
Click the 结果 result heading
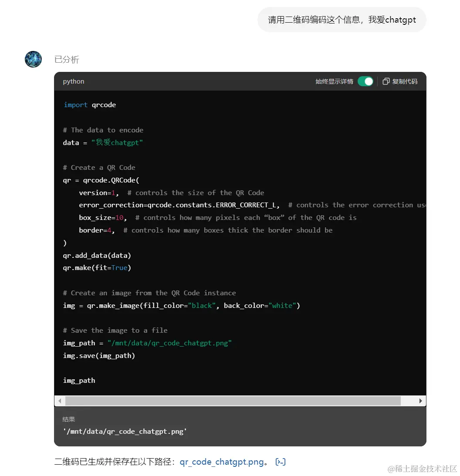(x=69, y=419)
